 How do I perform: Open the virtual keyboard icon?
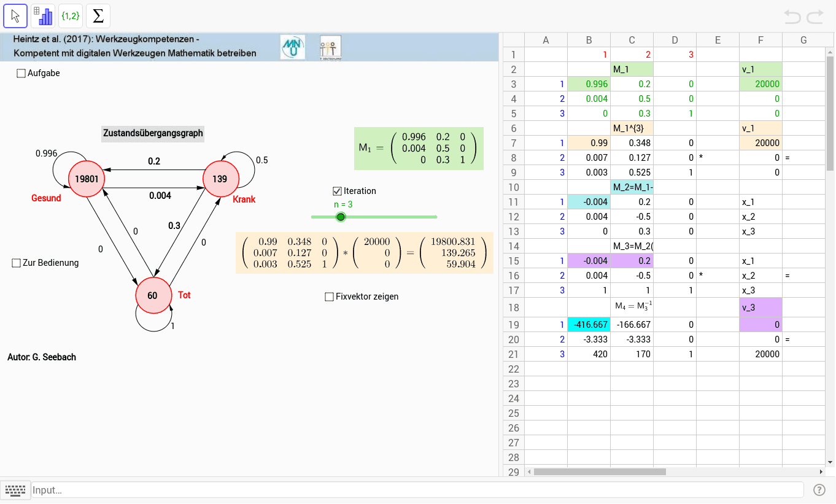(x=15, y=490)
